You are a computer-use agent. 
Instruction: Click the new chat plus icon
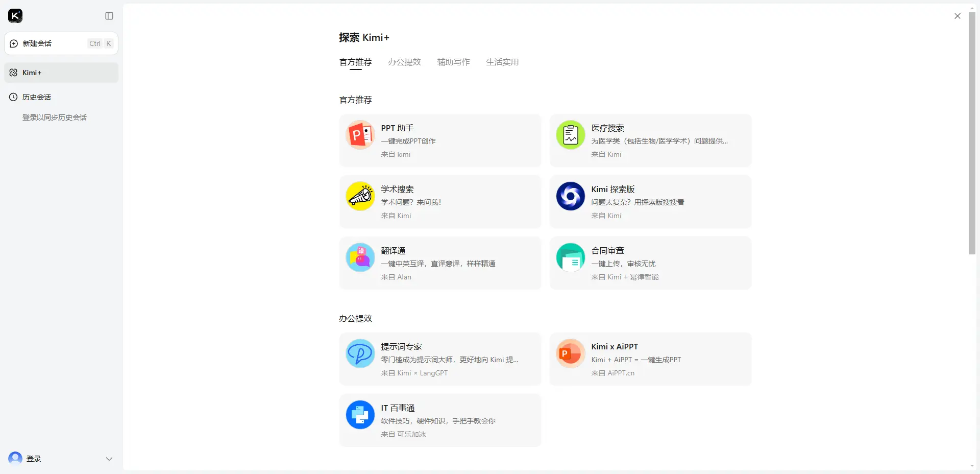(x=14, y=43)
